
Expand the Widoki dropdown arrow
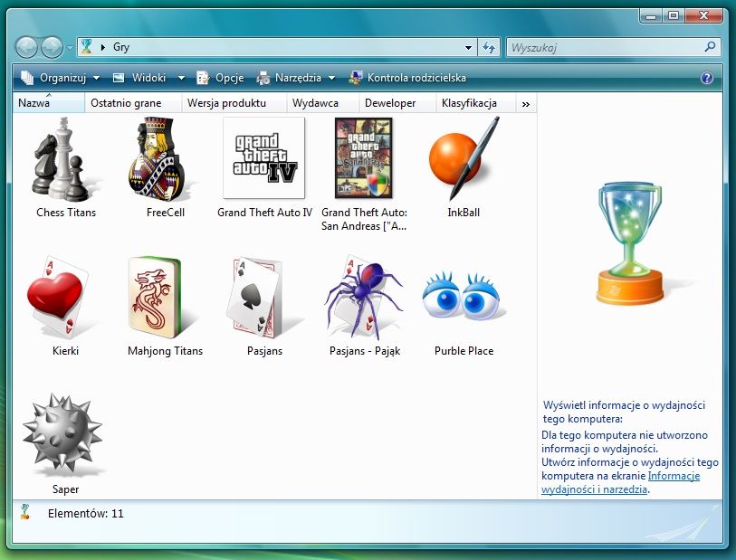tap(181, 78)
